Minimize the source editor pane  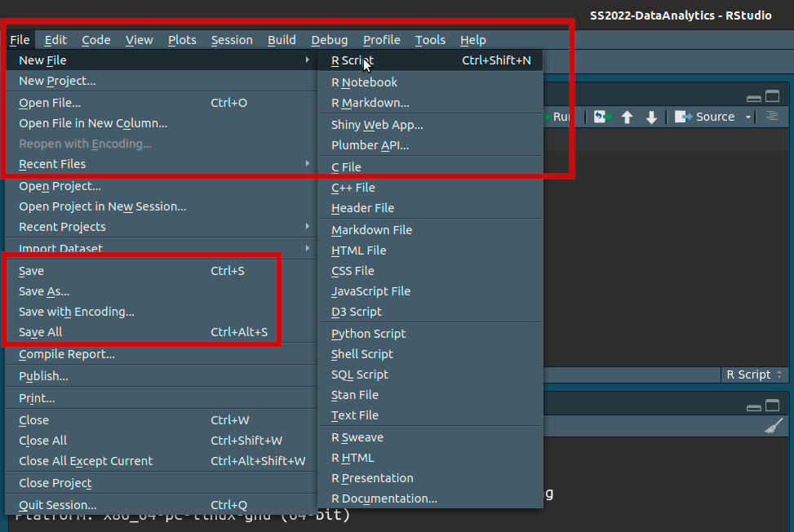(753, 97)
